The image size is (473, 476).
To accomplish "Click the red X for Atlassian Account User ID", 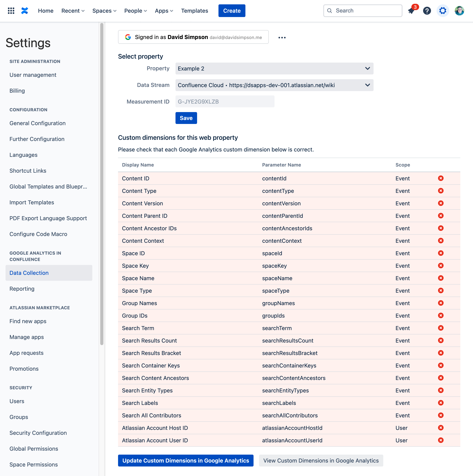I will tap(441, 440).
